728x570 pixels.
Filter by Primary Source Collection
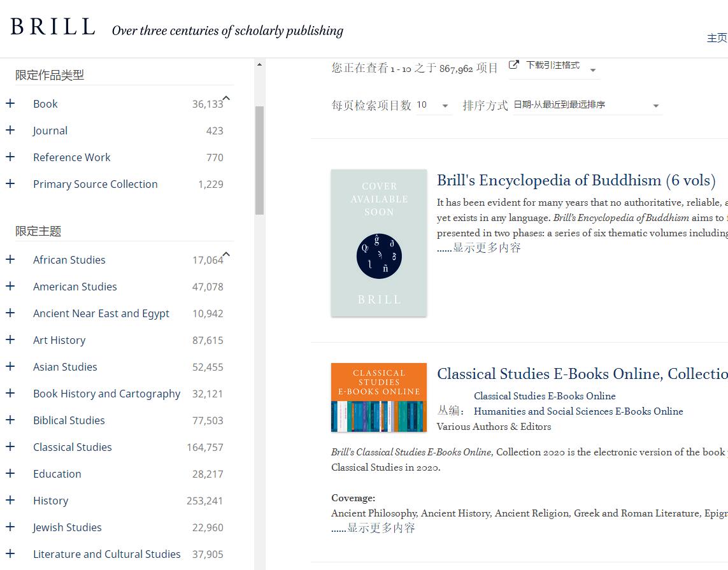[95, 184]
